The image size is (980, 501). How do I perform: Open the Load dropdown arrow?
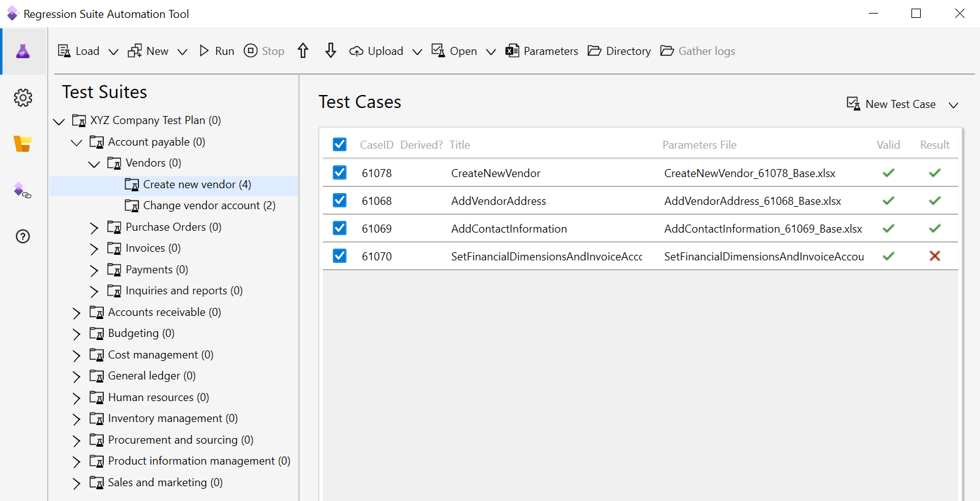pyautogui.click(x=114, y=51)
